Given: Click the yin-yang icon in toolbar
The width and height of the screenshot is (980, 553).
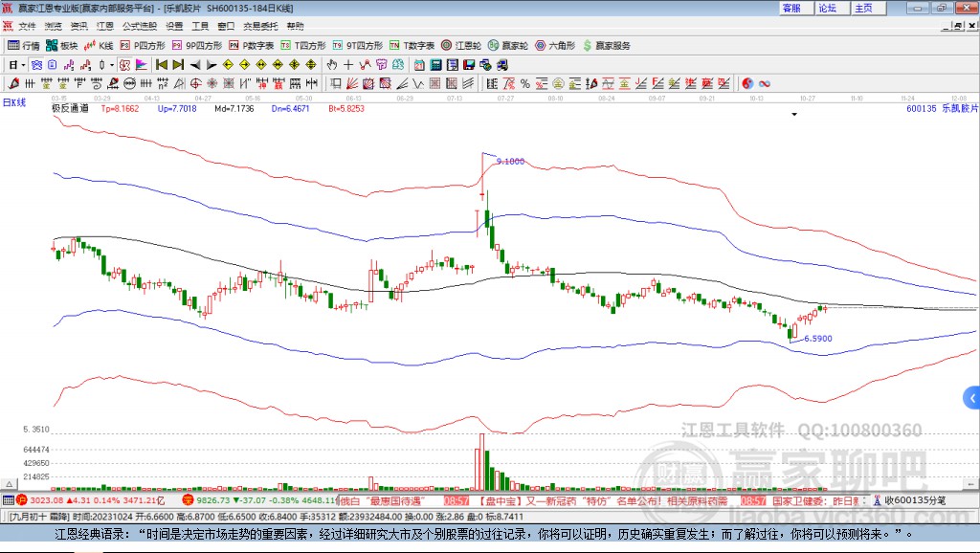Looking at the screenshot, I should tap(747, 84).
